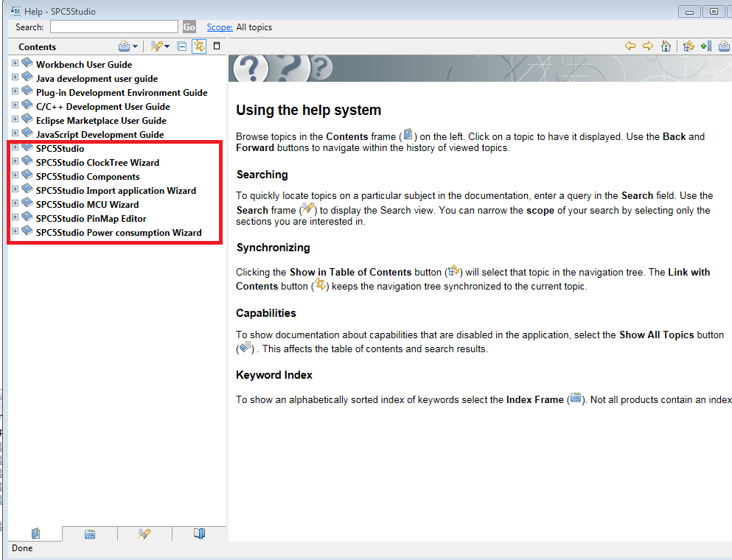
Task: Select the SPC5Studio ClockTree Wizard topic
Action: coord(97,162)
